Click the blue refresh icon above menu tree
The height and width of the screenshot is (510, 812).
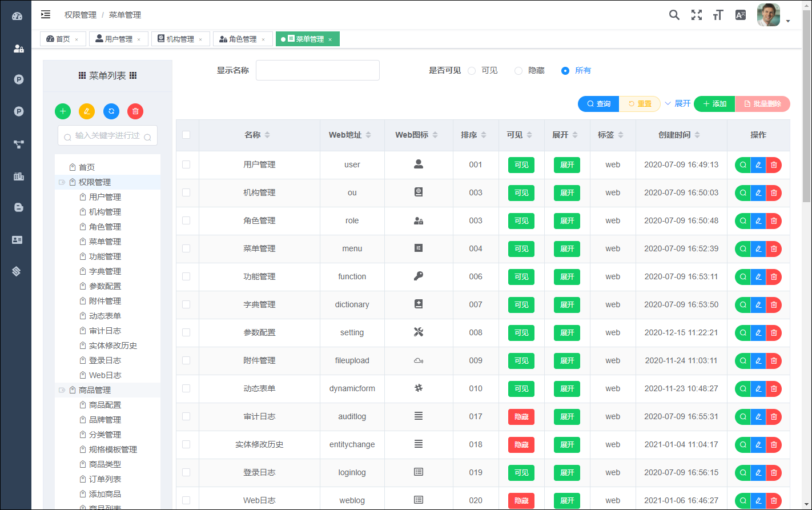point(111,111)
